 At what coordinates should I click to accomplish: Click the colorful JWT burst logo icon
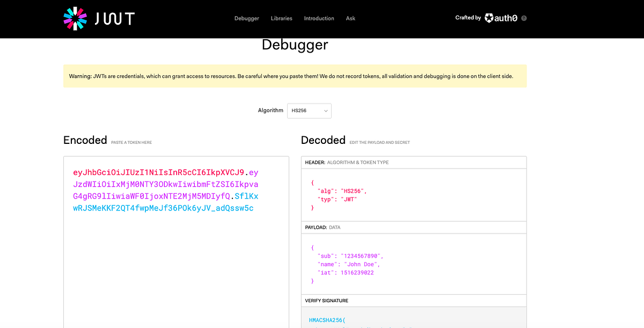click(75, 18)
